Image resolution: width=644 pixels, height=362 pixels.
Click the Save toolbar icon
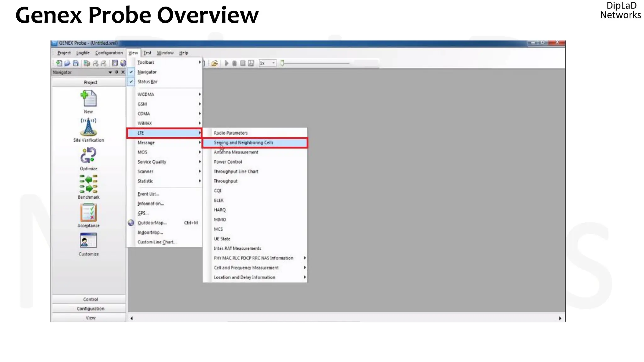[x=76, y=63]
